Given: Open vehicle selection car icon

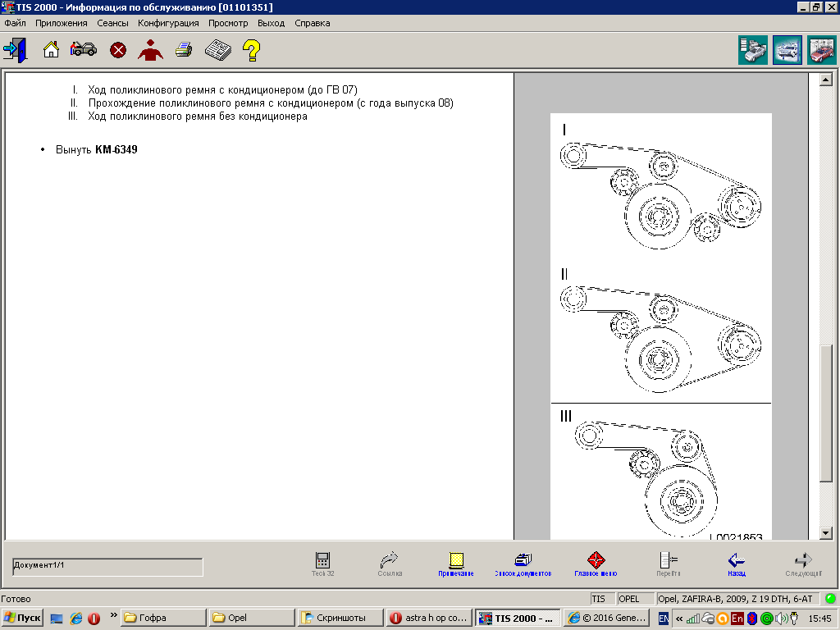Looking at the screenshot, I should click(x=84, y=50).
